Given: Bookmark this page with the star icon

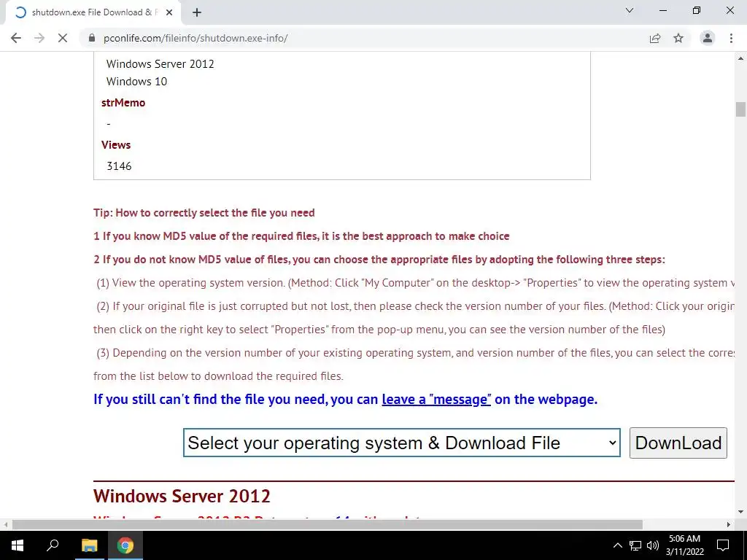Looking at the screenshot, I should [x=678, y=38].
